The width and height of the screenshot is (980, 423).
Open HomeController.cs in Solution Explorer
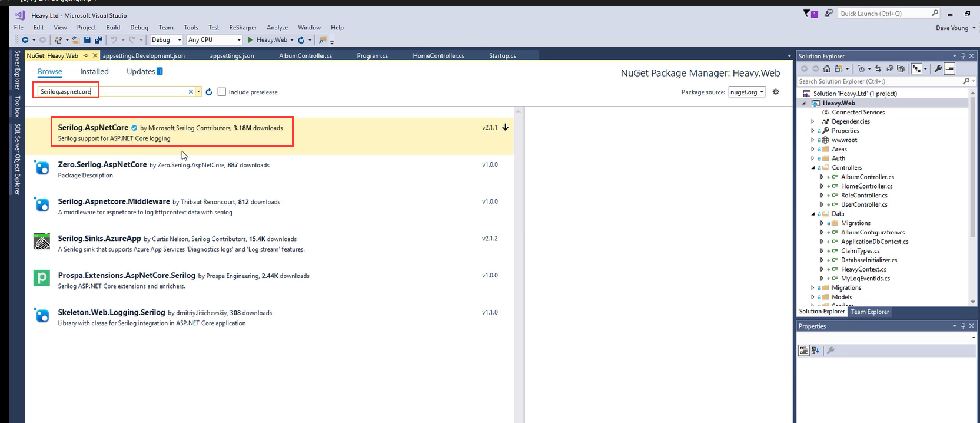(x=866, y=186)
